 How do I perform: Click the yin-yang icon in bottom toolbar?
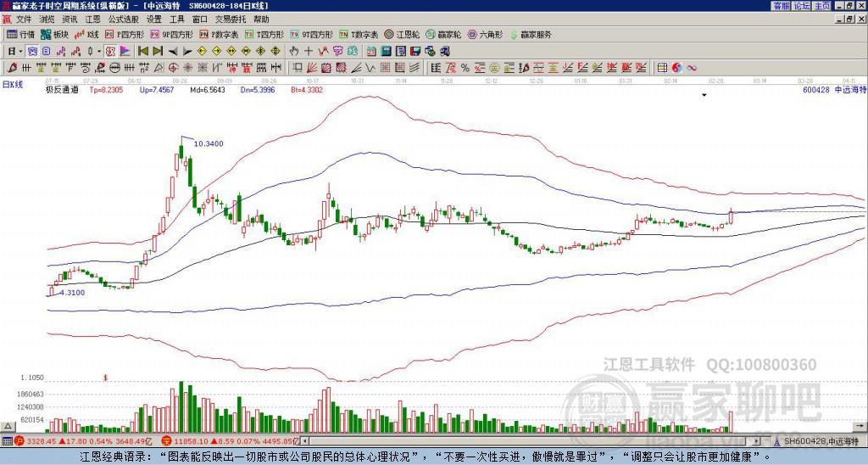[x=676, y=67]
